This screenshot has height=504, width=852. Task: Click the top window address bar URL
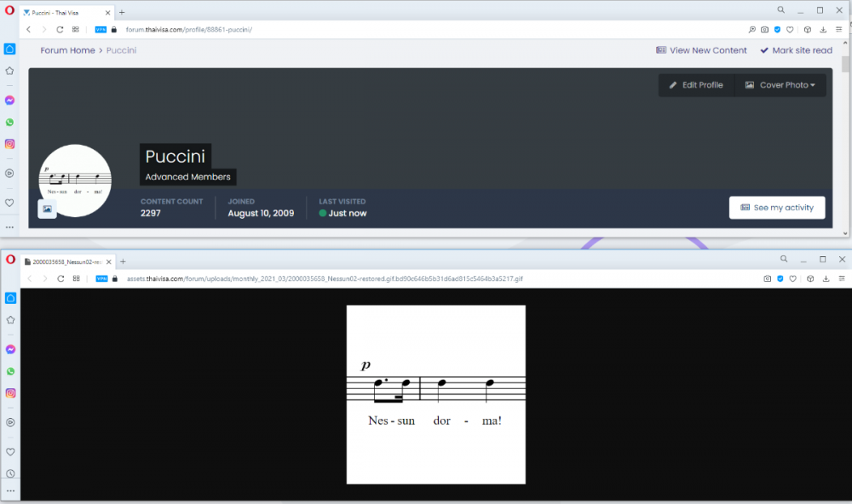pyautogui.click(x=188, y=29)
